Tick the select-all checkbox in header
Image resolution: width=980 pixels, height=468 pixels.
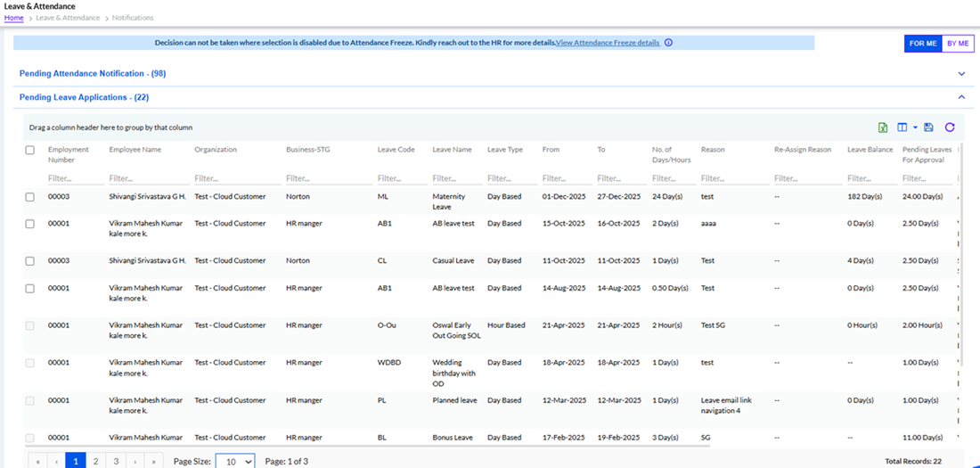tap(30, 150)
